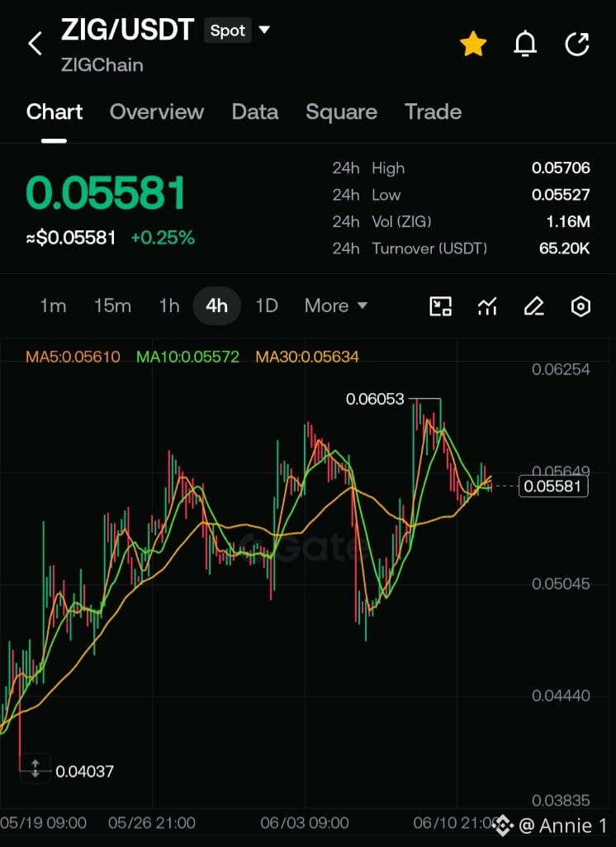Tap the ZIG/USDT pair title
Image resolution: width=616 pixels, height=847 pixels.
(127, 30)
